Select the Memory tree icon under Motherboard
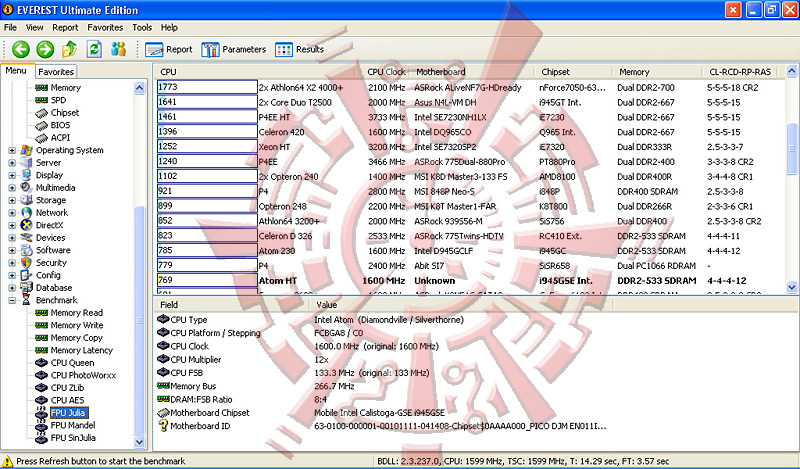Image resolution: width=800 pixels, height=469 pixels. coord(41,88)
